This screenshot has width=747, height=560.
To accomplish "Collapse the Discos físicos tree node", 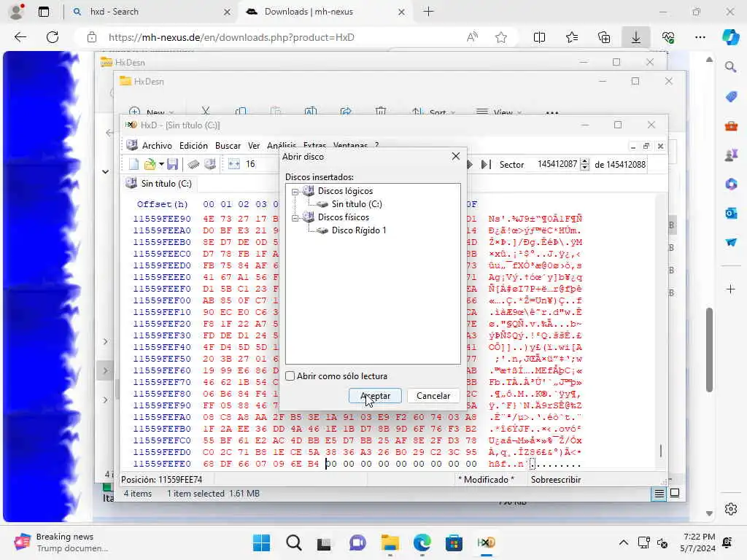I will point(295,218).
